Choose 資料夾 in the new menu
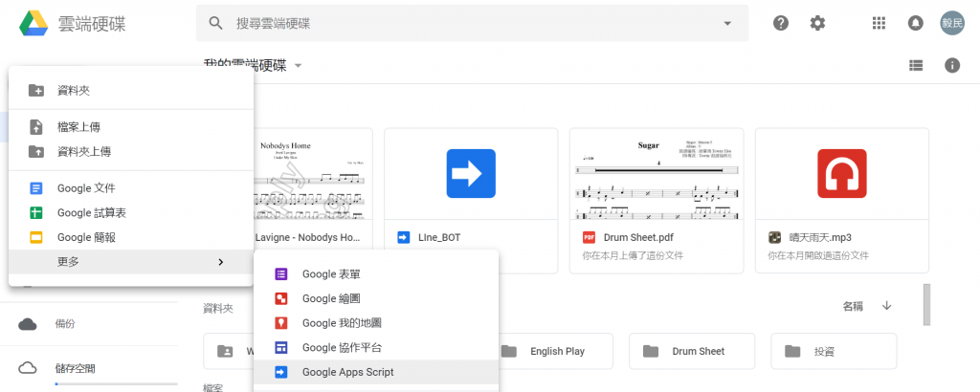The height and width of the screenshot is (392, 980). [x=130, y=91]
